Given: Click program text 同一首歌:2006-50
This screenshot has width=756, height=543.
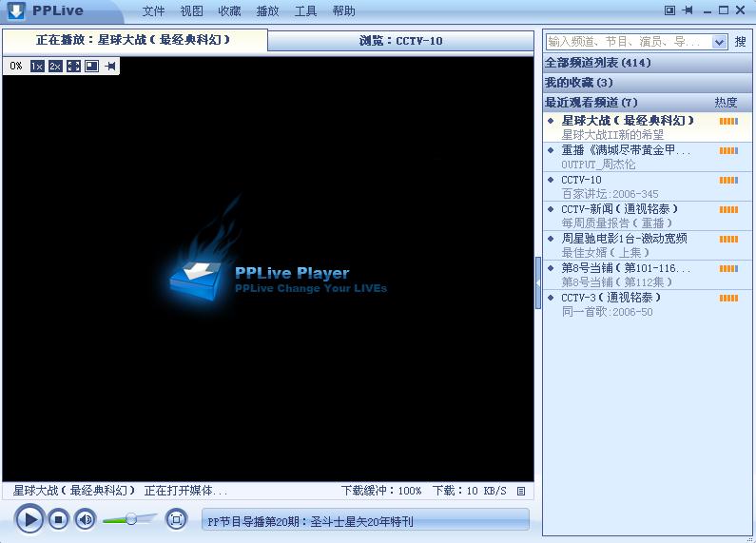Looking at the screenshot, I should [x=607, y=312].
